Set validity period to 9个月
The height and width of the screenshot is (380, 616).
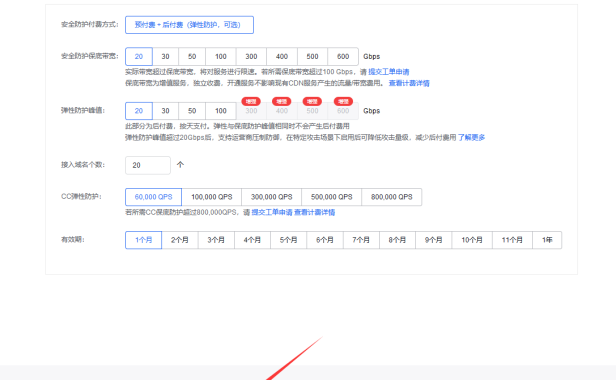[434, 240]
